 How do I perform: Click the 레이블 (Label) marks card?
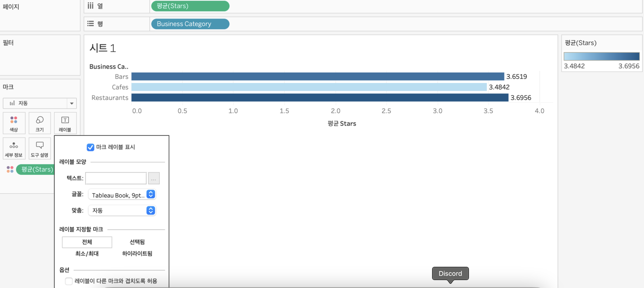click(x=65, y=123)
